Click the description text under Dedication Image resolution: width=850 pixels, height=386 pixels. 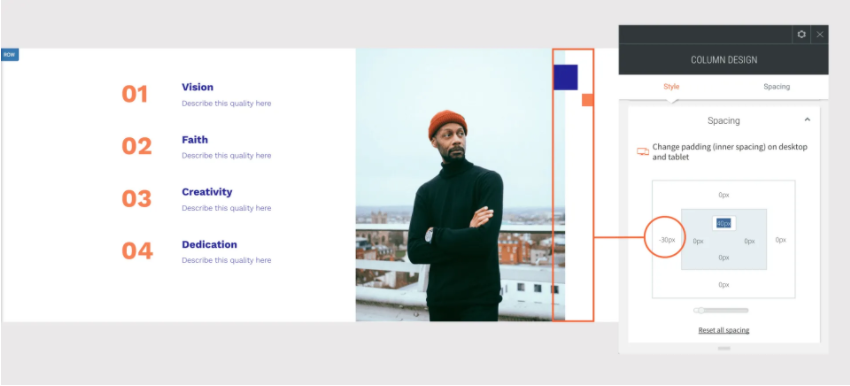coord(227,260)
